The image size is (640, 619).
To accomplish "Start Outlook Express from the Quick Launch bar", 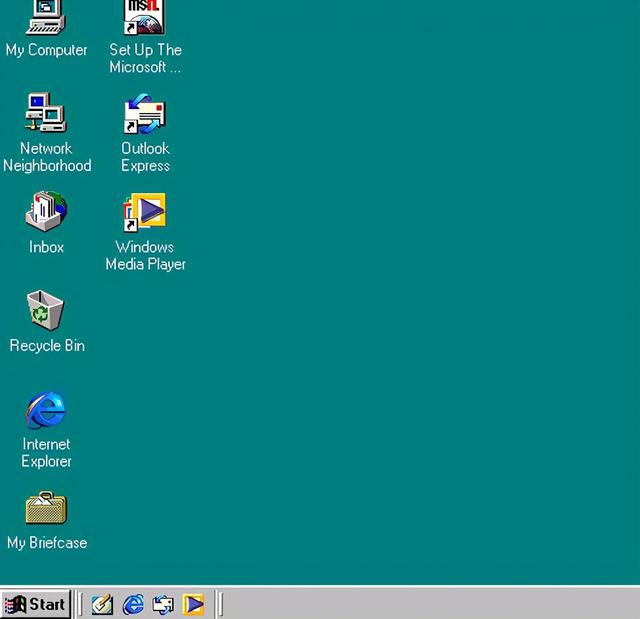I will tap(163, 604).
